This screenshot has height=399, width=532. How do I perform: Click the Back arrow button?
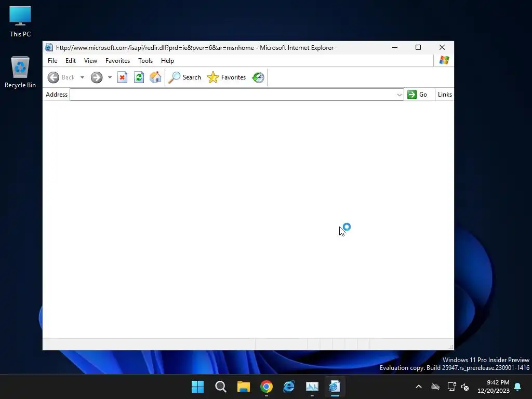point(54,77)
